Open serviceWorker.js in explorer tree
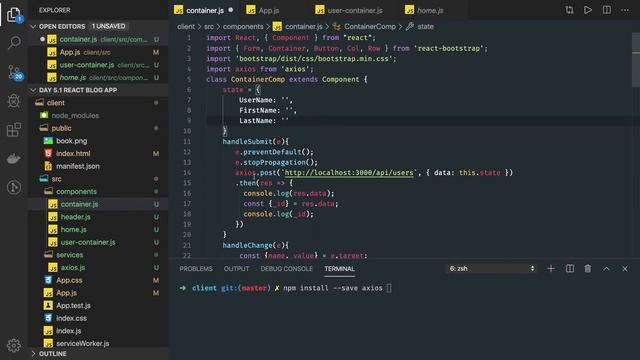640x360 pixels. click(x=82, y=343)
